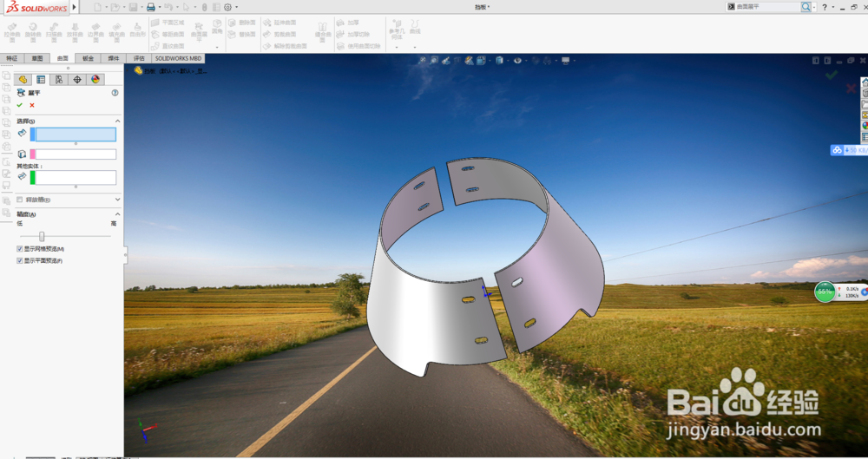Click the 边界曲面 surface tool
Screen dimensions: 868x459
click(x=95, y=33)
